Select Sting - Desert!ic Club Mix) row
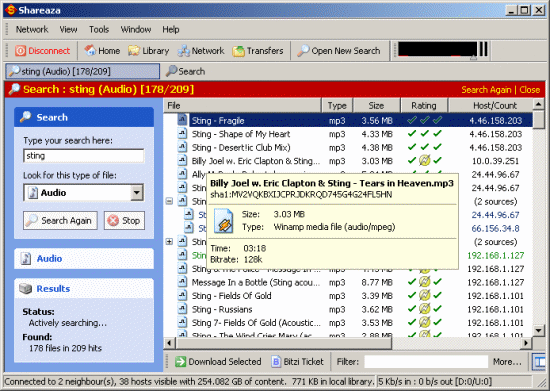Viewport: 550px width, 391px height. [348, 148]
